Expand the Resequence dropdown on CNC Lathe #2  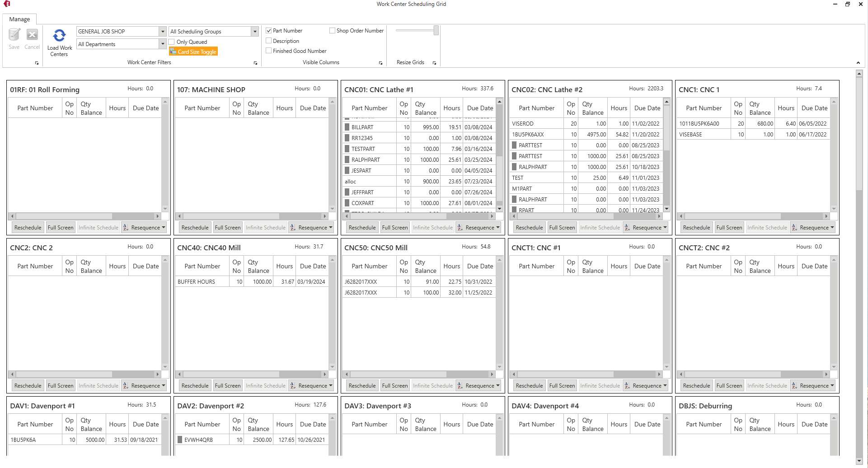(x=666, y=227)
